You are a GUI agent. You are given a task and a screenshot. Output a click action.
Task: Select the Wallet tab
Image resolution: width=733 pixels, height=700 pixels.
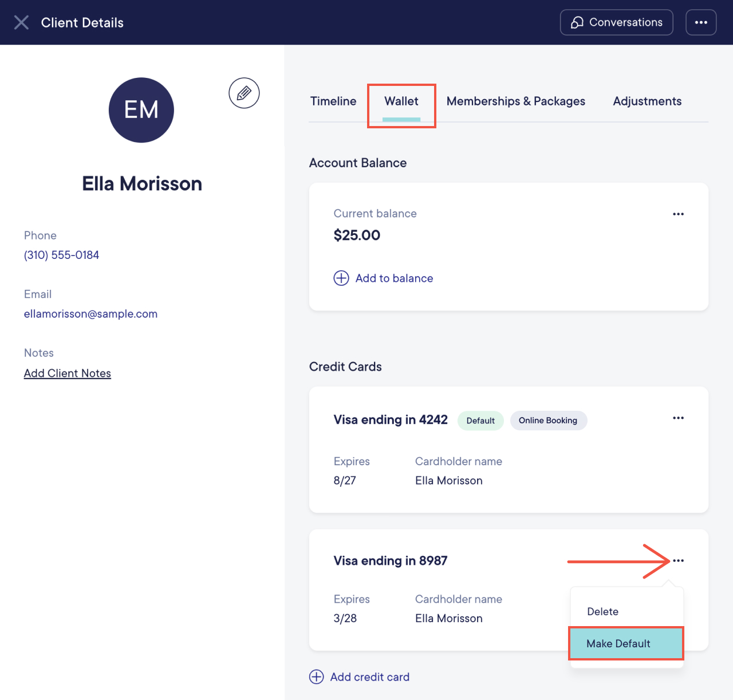point(401,101)
